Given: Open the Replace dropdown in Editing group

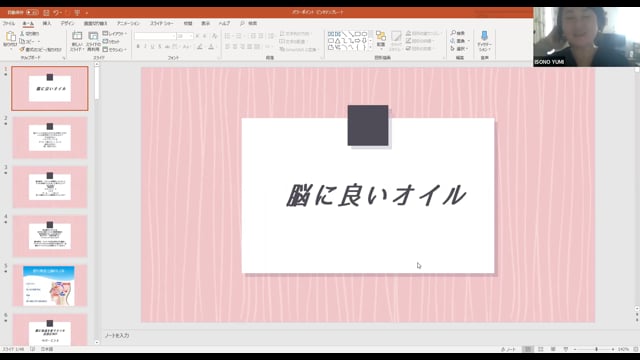Looking at the screenshot, I should click(x=460, y=41).
